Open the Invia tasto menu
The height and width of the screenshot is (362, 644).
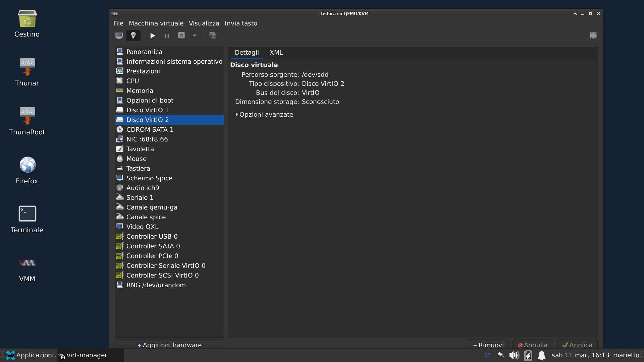[241, 23]
